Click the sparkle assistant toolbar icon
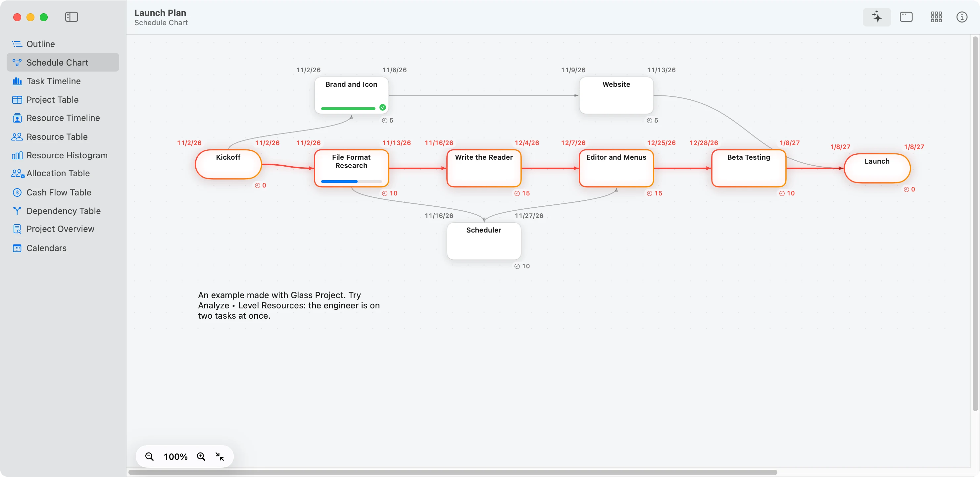The image size is (980, 477). coord(877,17)
